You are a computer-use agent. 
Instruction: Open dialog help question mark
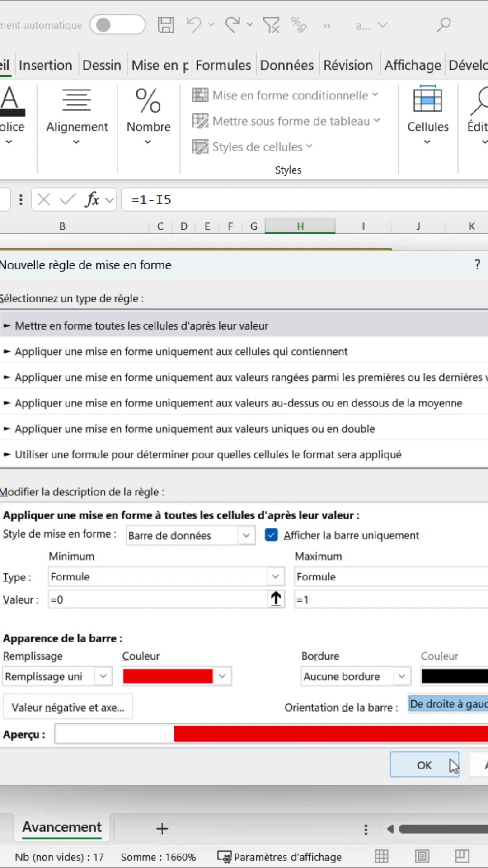click(477, 265)
